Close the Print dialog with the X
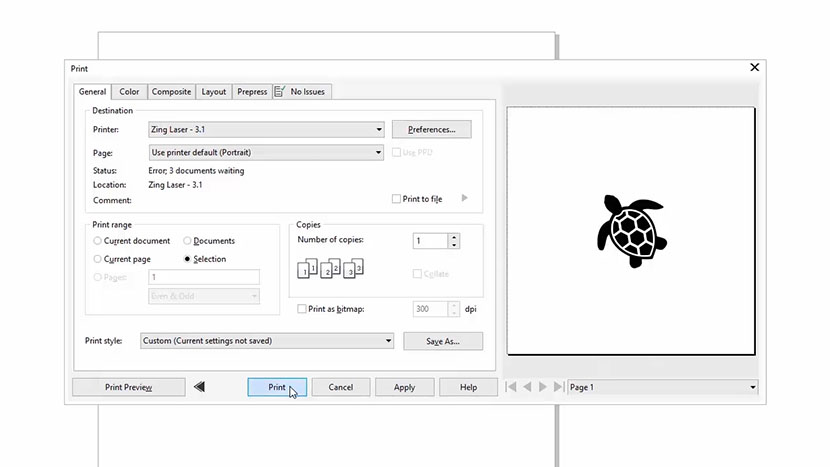The height and width of the screenshot is (467, 830). (755, 67)
